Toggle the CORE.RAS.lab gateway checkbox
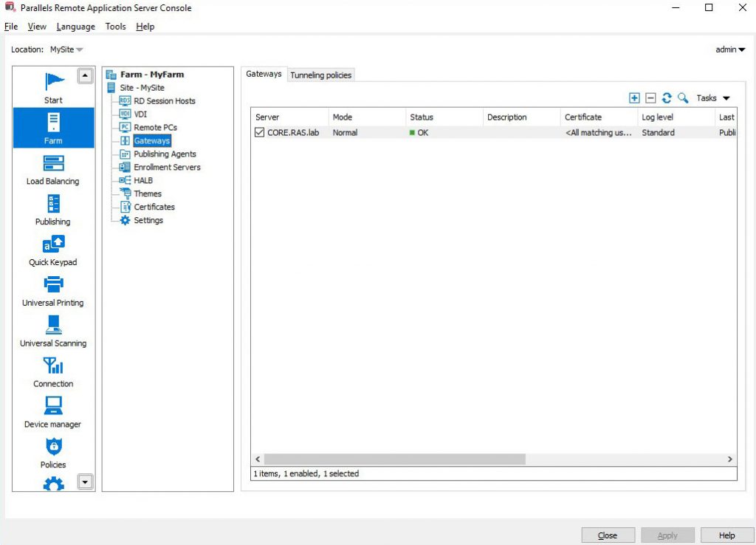This screenshot has height=545, width=756. [259, 132]
